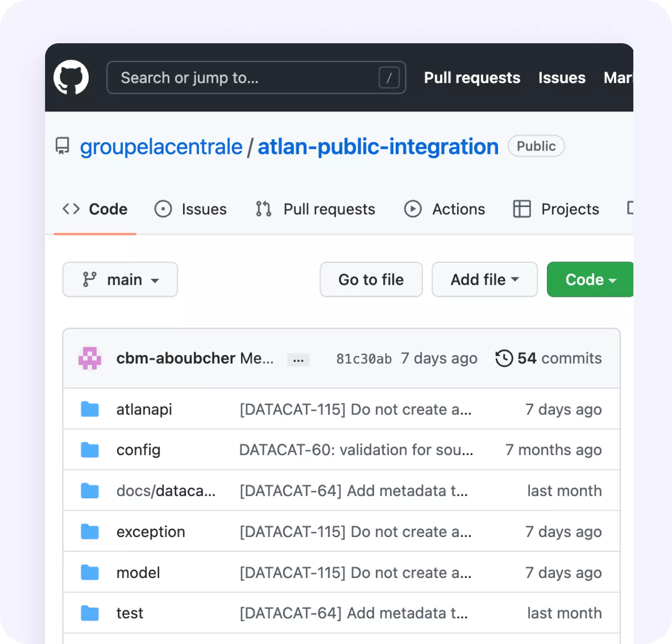This screenshot has width=672, height=644.
Task: Switch to the Projects tab
Action: [x=556, y=209]
